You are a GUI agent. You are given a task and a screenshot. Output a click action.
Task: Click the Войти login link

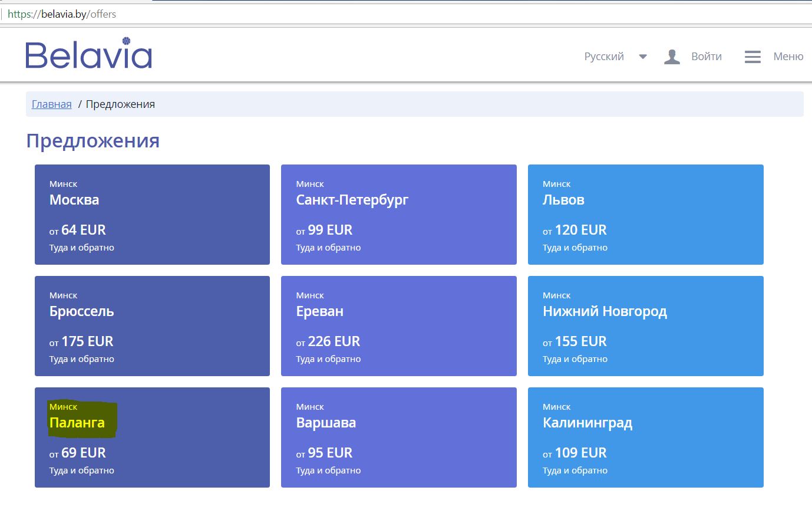click(707, 57)
